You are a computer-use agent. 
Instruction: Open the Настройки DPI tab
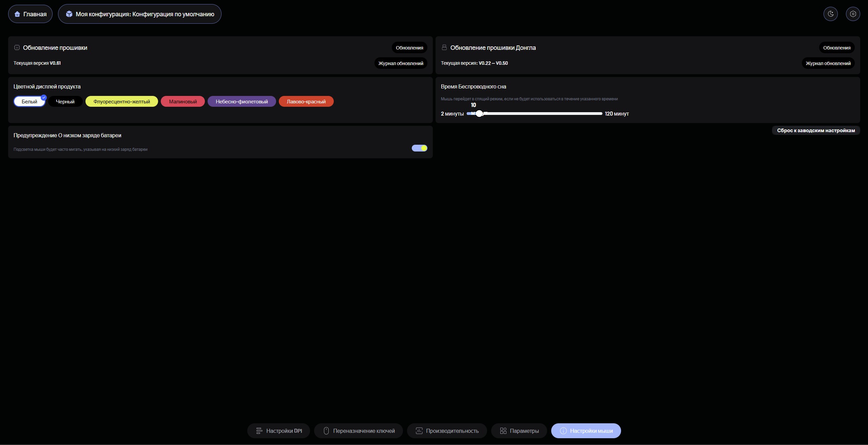pyautogui.click(x=278, y=431)
